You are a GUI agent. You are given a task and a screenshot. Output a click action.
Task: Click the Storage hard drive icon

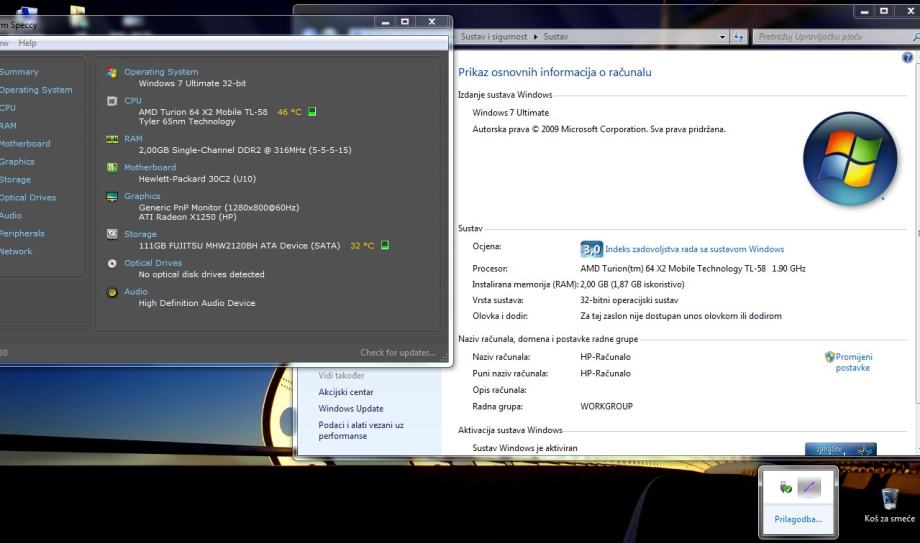click(x=112, y=234)
